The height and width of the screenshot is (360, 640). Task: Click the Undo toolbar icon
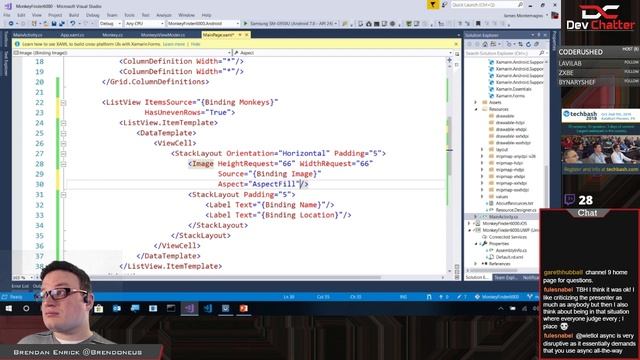point(73,24)
